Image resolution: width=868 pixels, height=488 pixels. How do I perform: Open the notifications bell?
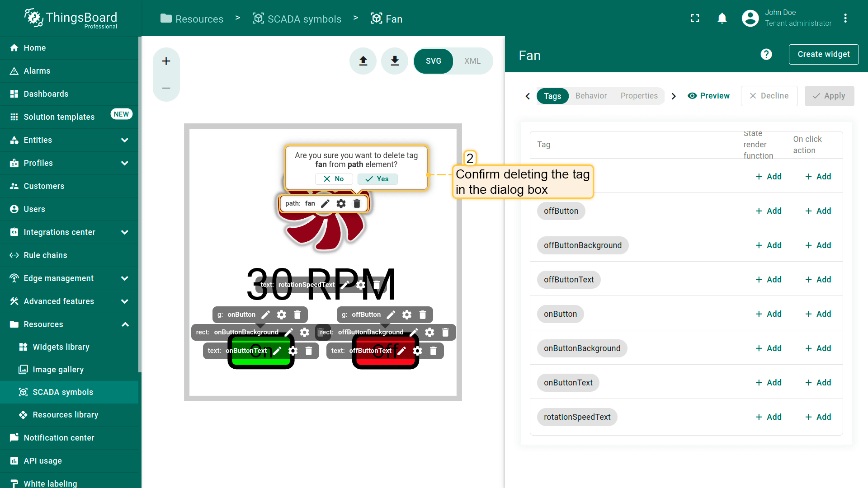[x=722, y=18]
